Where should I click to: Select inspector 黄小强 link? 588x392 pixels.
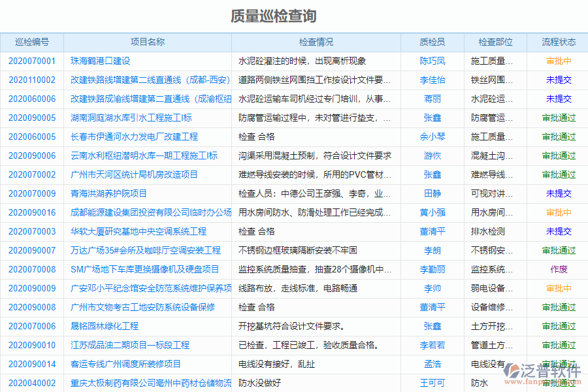pos(431,212)
